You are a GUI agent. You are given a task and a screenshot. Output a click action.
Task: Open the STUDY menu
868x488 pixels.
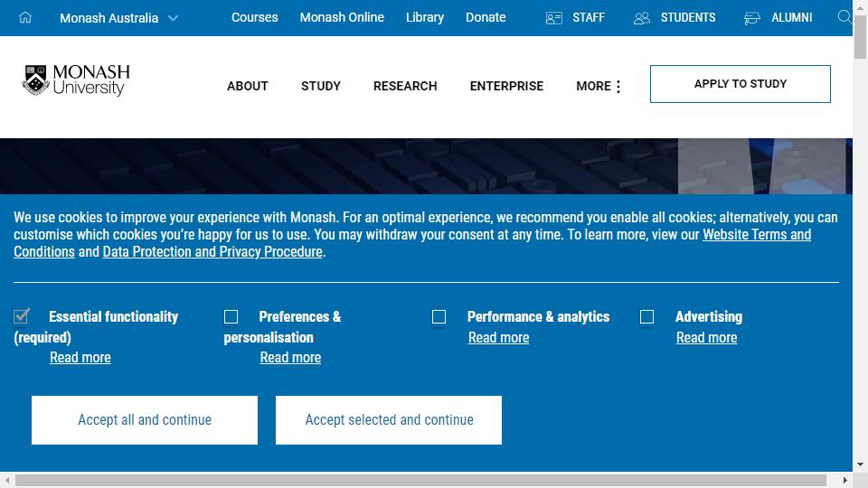pos(321,87)
